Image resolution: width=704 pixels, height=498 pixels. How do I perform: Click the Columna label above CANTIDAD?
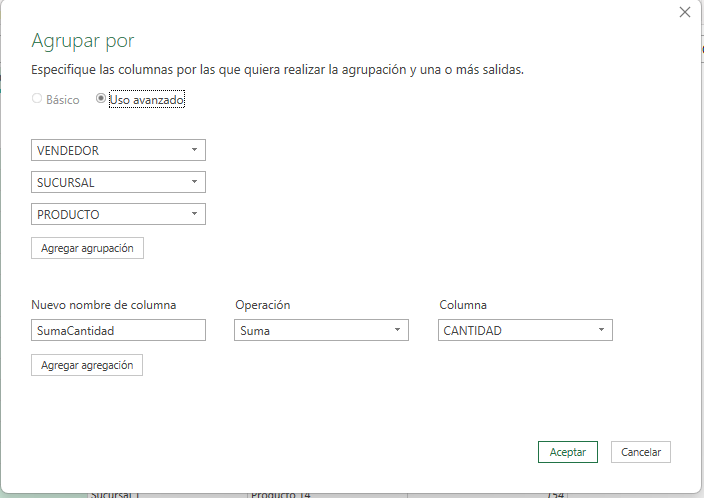pyautogui.click(x=464, y=305)
